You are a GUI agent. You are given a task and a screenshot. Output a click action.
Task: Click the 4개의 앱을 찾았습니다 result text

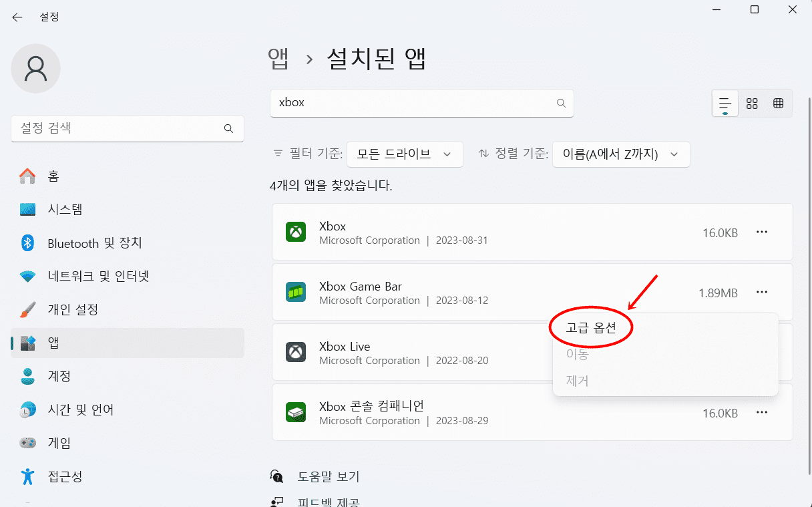[x=331, y=186]
